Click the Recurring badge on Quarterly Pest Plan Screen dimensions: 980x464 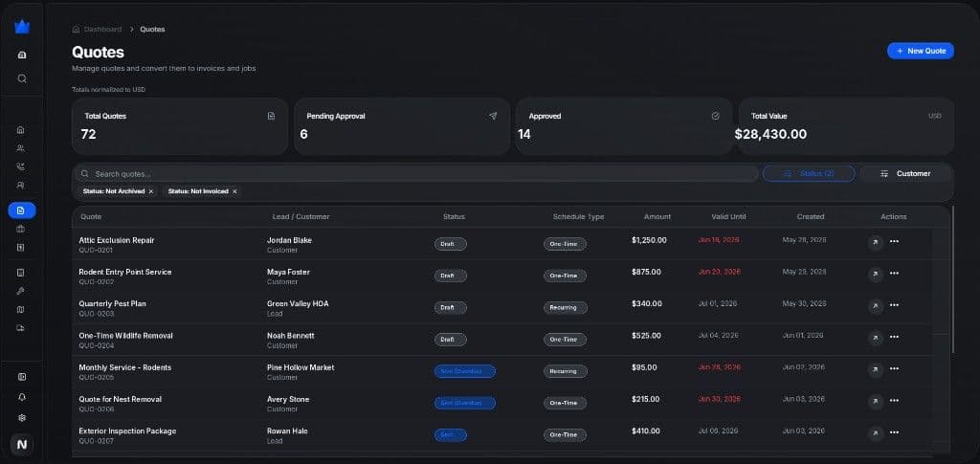pos(565,307)
